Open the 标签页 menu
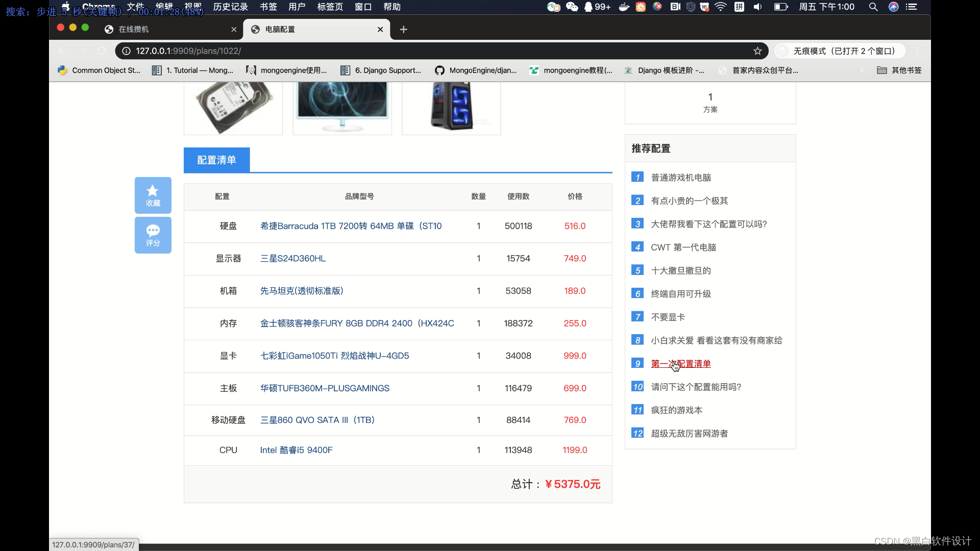This screenshot has width=980, height=551. 330,7
